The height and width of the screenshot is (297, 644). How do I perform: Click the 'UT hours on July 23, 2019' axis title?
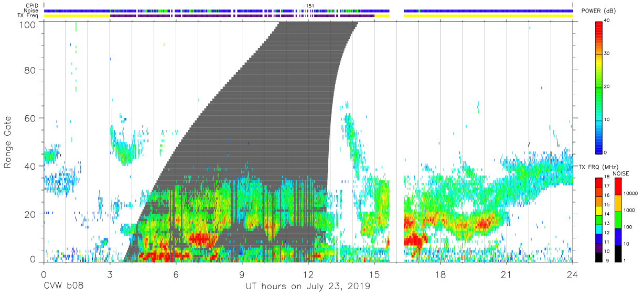[x=308, y=287]
